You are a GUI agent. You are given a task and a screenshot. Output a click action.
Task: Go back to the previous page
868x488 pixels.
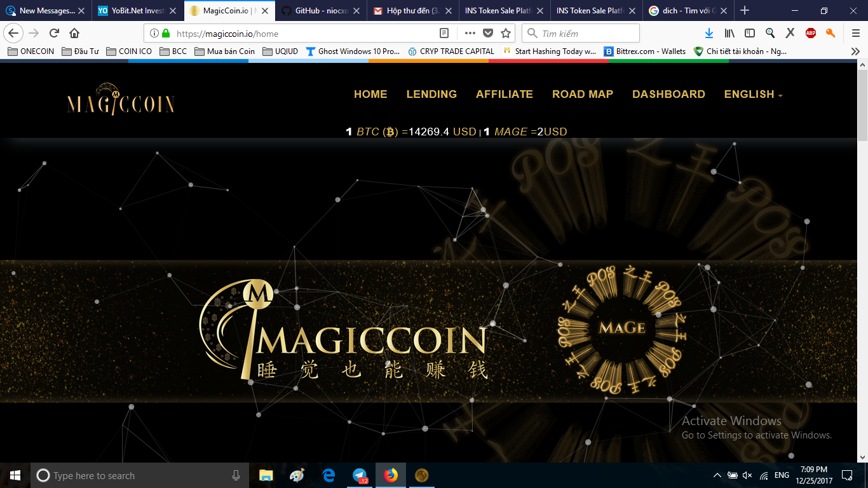pos(13,33)
